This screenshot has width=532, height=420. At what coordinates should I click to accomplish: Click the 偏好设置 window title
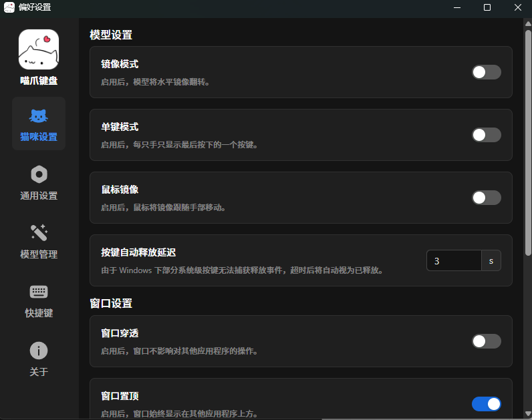pyautogui.click(x=35, y=7)
